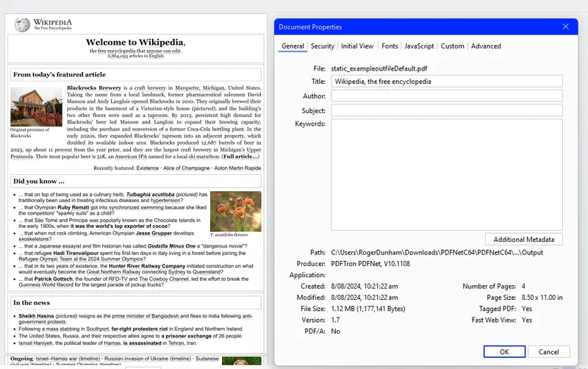Open the Initial View tab
This screenshot has height=369, width=588.
pos(357,46)
